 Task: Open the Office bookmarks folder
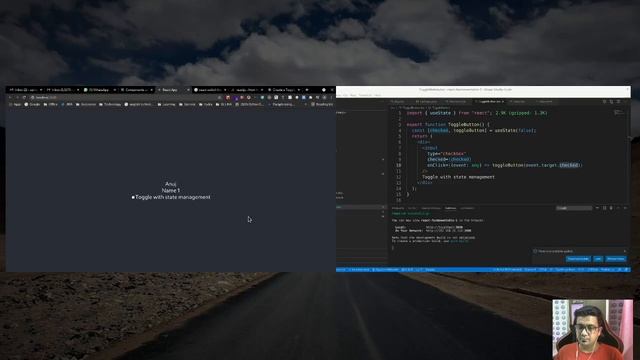point(50,104)
